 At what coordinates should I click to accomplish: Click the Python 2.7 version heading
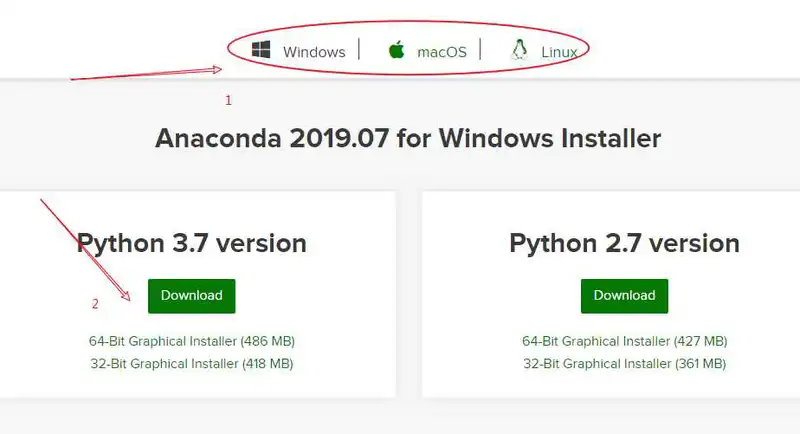(x=624, y=243)
